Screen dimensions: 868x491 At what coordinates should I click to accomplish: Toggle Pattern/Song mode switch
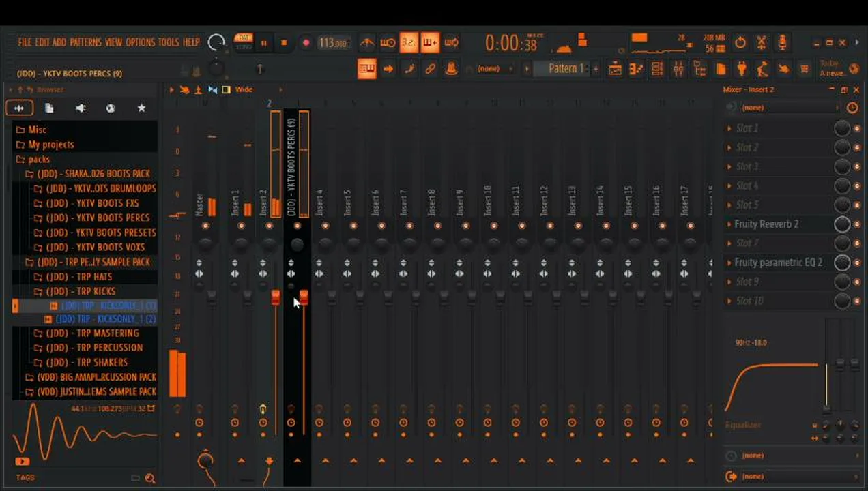(x=244, y=42)
